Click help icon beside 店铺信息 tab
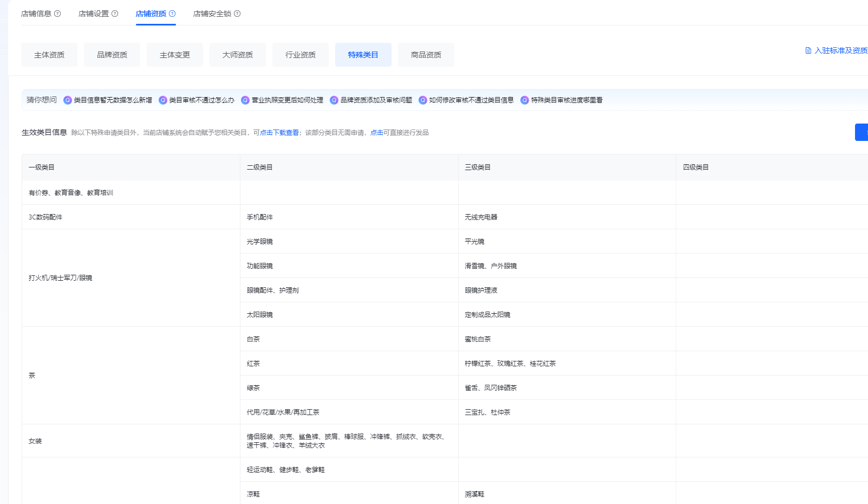Viewport: 868px width, 504px height. click(57, 14)
